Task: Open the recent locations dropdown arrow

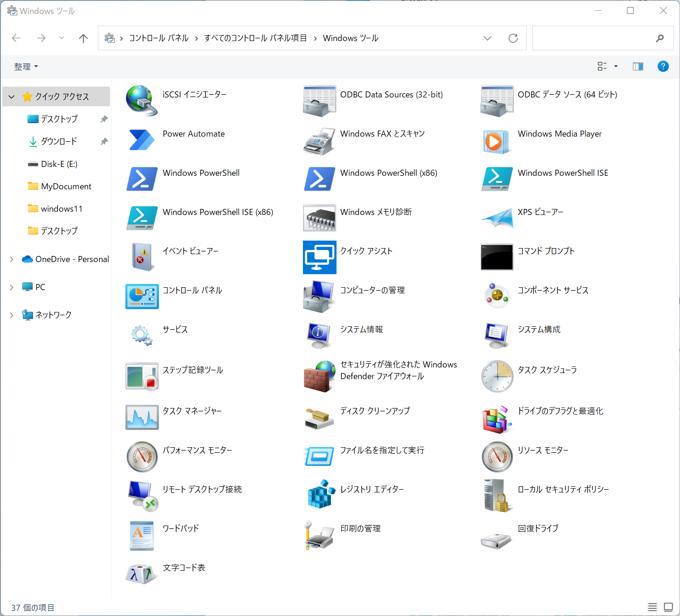Action: click(62, 38)
